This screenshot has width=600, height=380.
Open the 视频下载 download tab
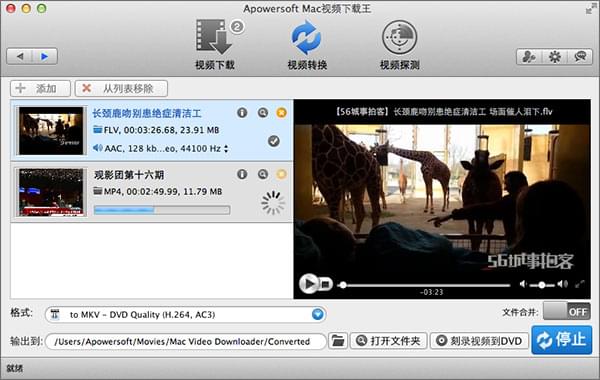[215, 44]
